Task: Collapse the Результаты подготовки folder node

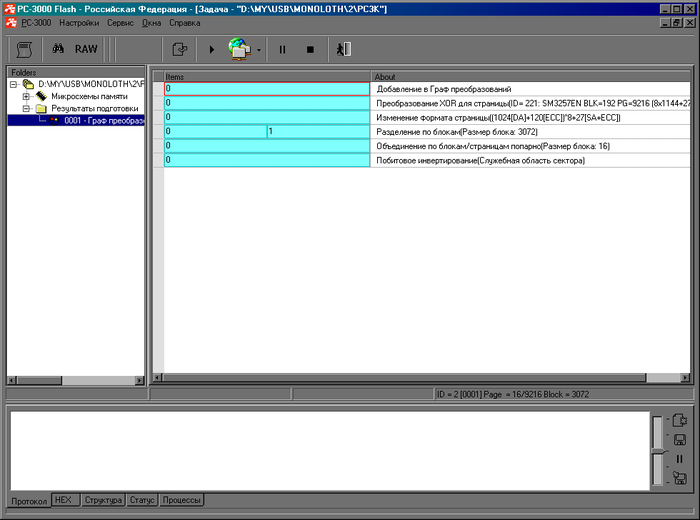Action: tap(26, 108)
